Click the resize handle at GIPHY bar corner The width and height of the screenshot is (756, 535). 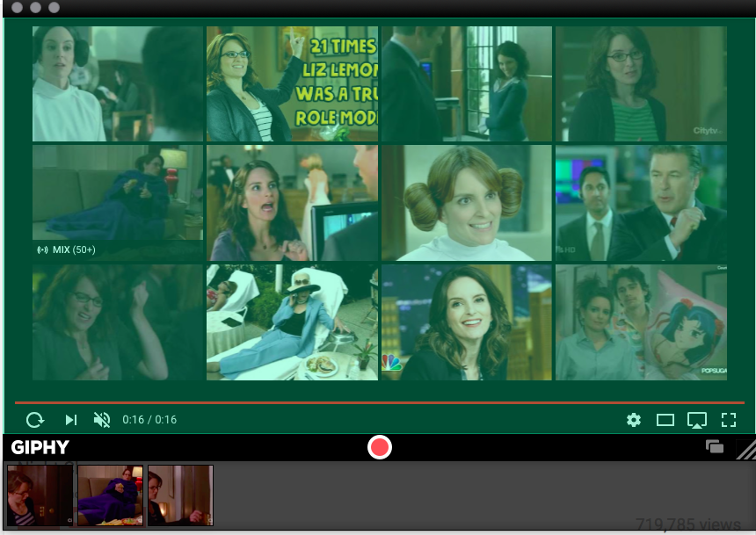[745, 451]
